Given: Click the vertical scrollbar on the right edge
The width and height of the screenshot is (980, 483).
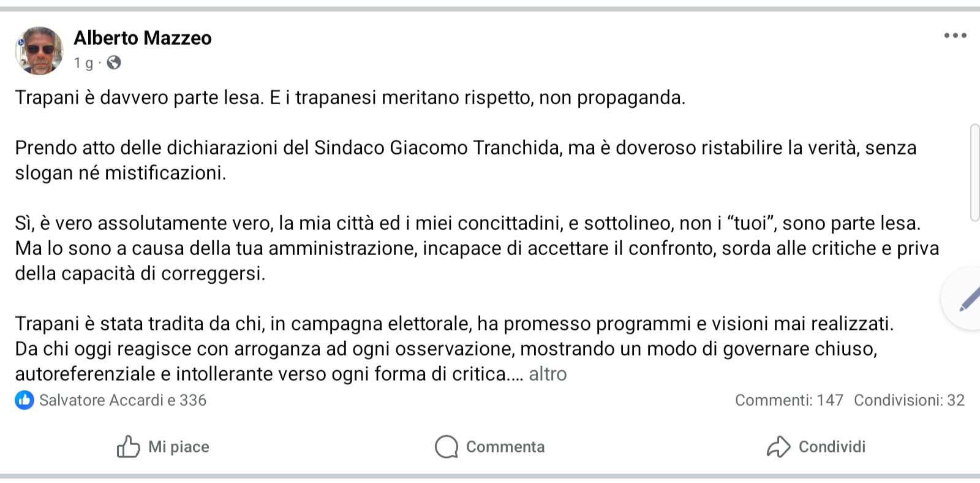Looking at the screenshot, I should coord(975,172).
